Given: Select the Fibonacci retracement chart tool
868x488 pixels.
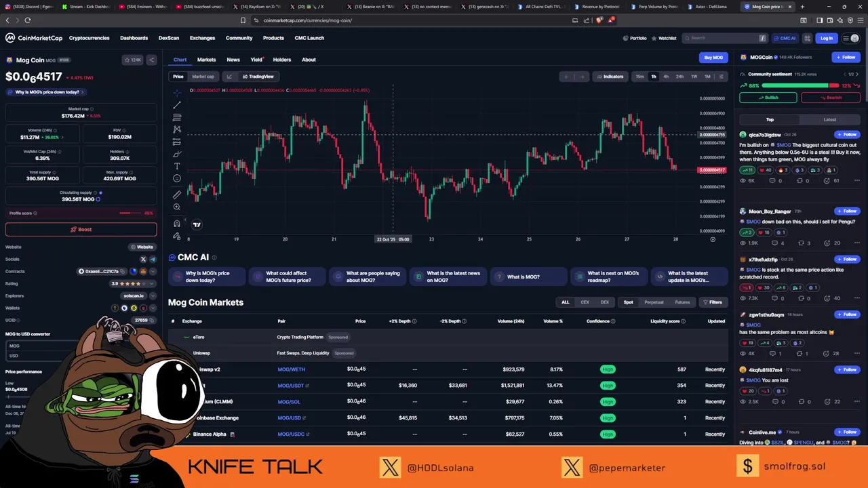Looking at the screenshot, I should click(177, 117).
